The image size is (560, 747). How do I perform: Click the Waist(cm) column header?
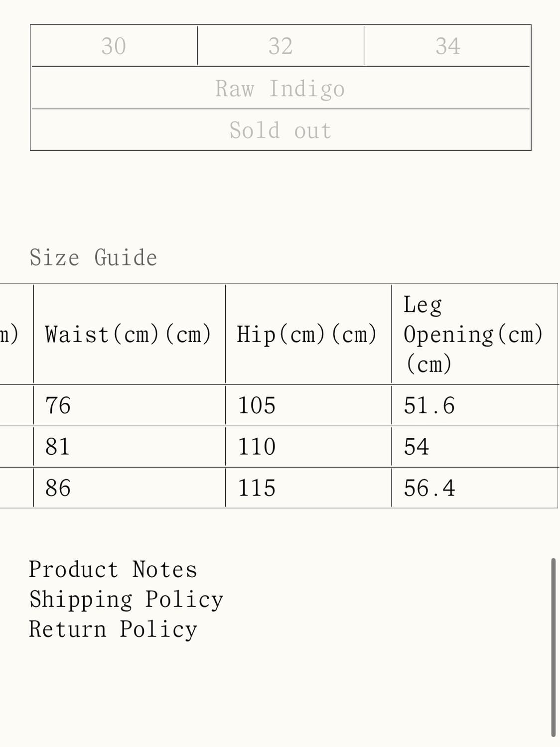click(x=129, y=334)
